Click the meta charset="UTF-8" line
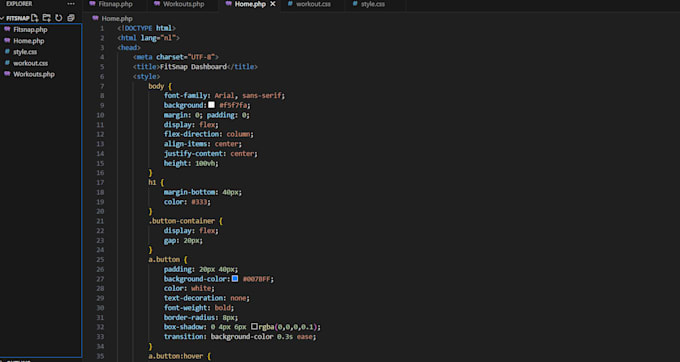This screenshot has width=680, height=362. (176, 57)
